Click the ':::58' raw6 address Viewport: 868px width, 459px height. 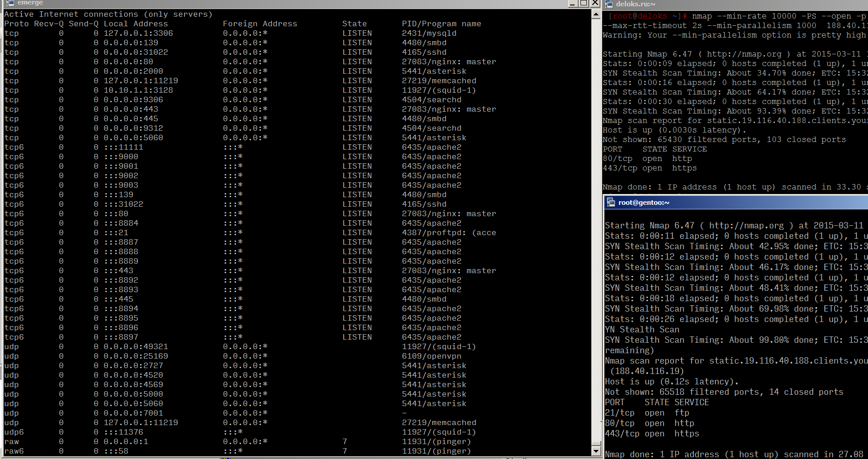116,451
